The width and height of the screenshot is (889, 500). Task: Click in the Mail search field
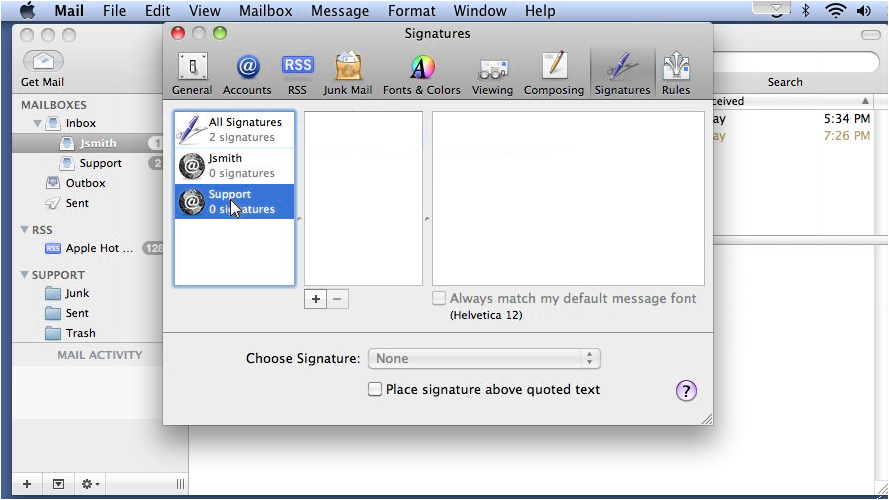[x=795, y=62]
